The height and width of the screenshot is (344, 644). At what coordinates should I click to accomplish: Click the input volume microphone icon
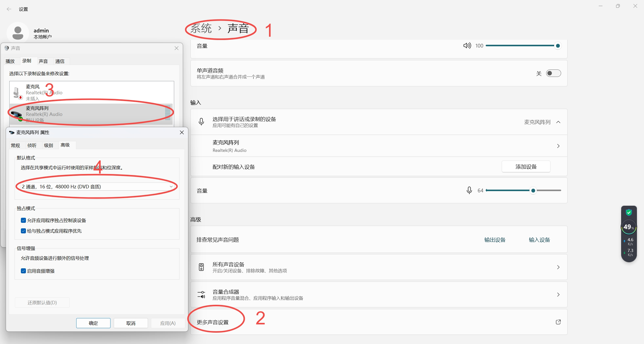point(469,190)
